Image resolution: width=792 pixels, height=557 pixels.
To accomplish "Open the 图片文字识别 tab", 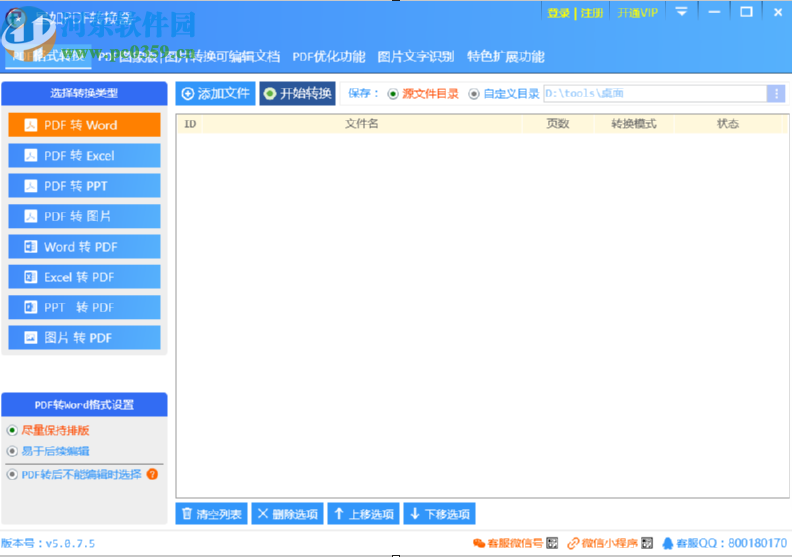I will (415, 57).
